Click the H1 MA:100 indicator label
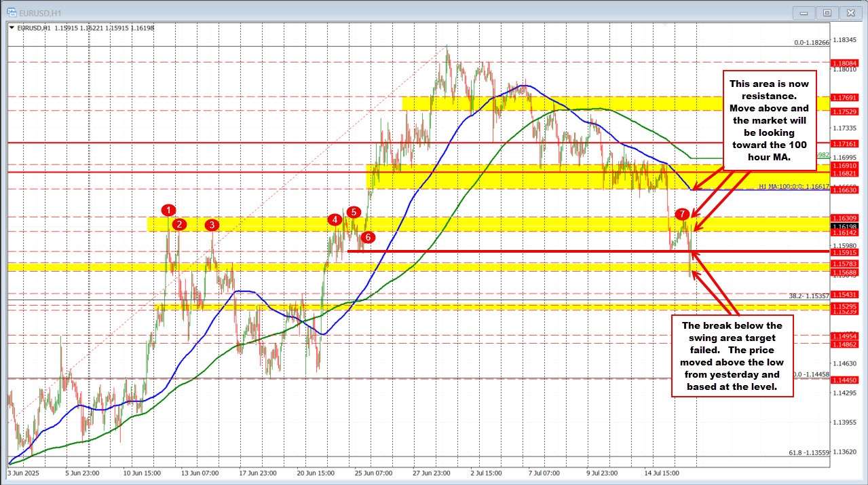868x485 pixels. pyautogui.click(x=793, y=186)
